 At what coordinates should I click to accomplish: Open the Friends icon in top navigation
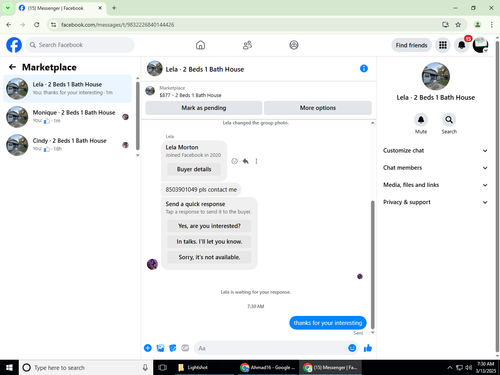pyautogui.click(x=247, y=45)
